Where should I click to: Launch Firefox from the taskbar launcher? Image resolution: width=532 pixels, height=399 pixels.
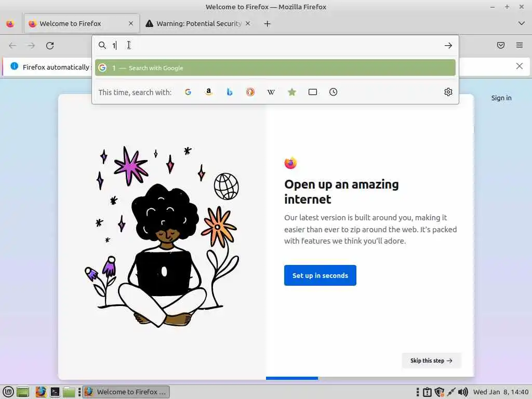[x=41, y=392]
